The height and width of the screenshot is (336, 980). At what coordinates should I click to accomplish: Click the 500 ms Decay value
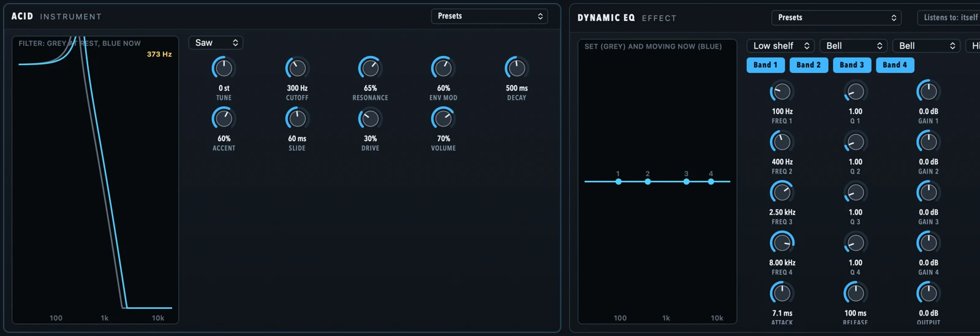click(x=516, y=88)
